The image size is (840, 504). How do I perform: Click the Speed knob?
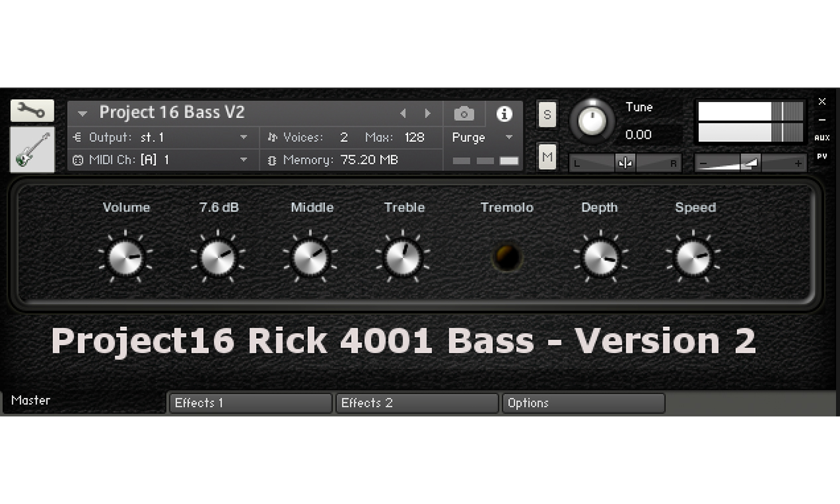693,257
